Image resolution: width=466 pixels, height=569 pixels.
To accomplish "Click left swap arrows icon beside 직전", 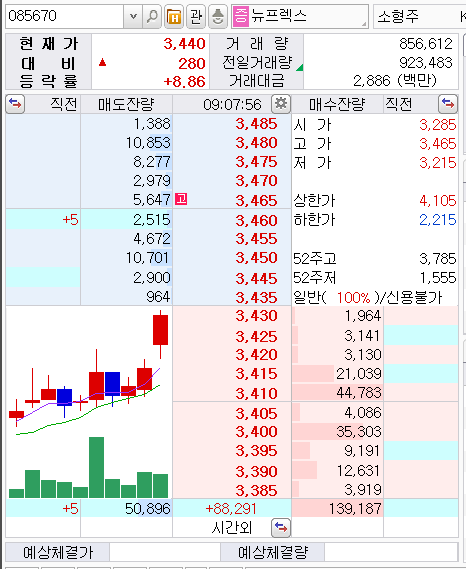I will [x=15, y=104].
